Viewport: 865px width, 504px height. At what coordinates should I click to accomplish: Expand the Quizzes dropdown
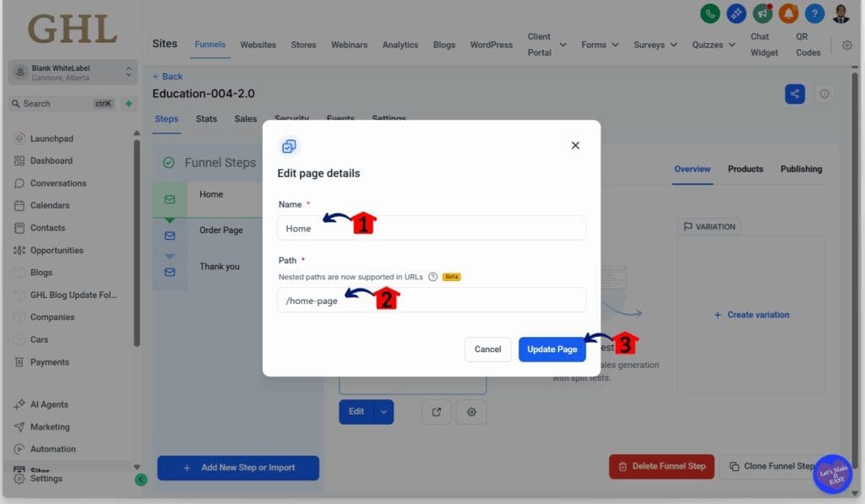pyautogui.click(x=714, y=45)
